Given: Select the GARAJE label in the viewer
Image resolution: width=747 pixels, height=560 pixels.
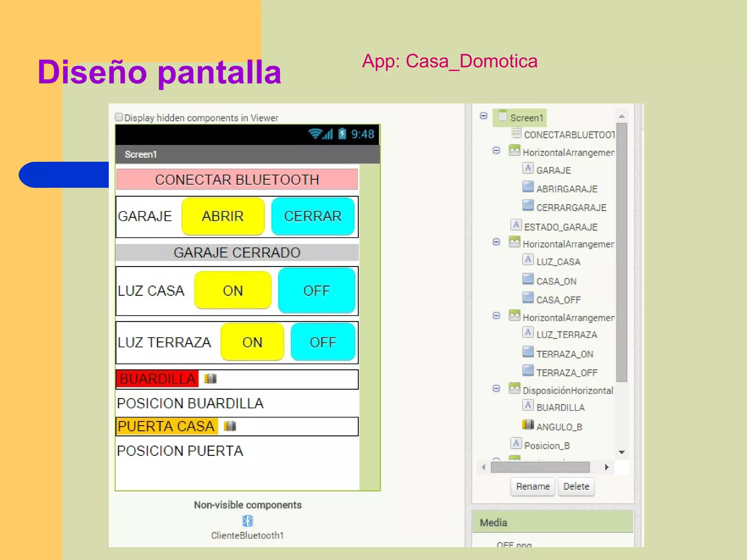Looking at the screenshot, I should tap(145, 216).
